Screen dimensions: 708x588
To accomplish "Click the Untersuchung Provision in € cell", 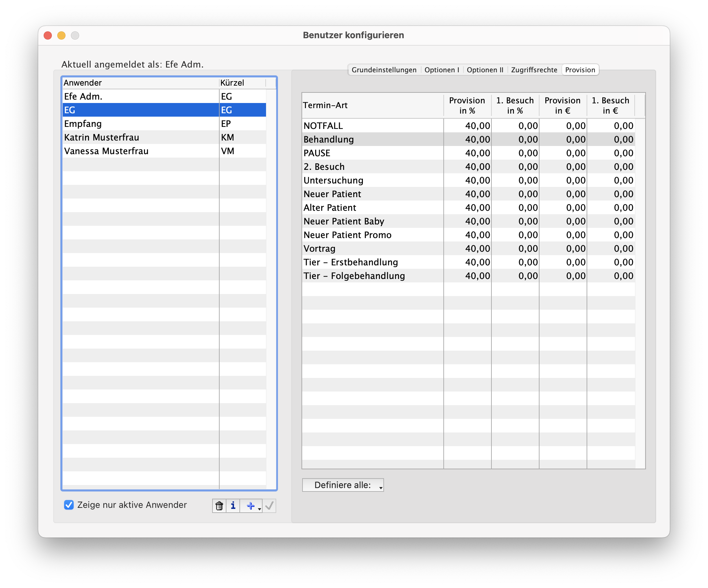I will [x=563, y=180].
